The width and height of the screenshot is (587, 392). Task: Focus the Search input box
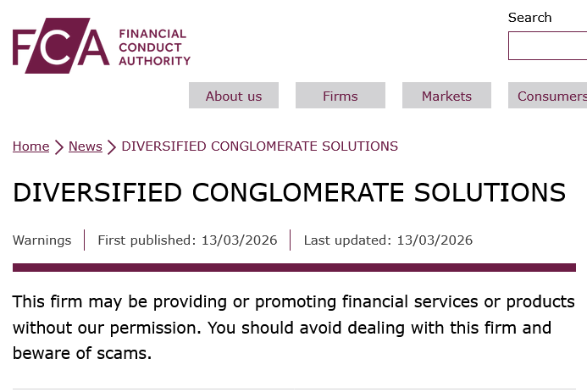pos(547,46)
